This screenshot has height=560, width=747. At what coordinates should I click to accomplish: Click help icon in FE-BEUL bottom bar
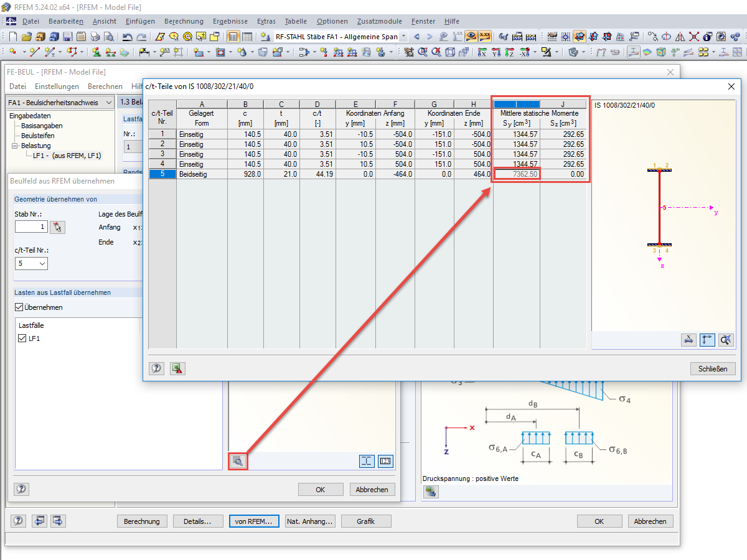click(19, 521)
